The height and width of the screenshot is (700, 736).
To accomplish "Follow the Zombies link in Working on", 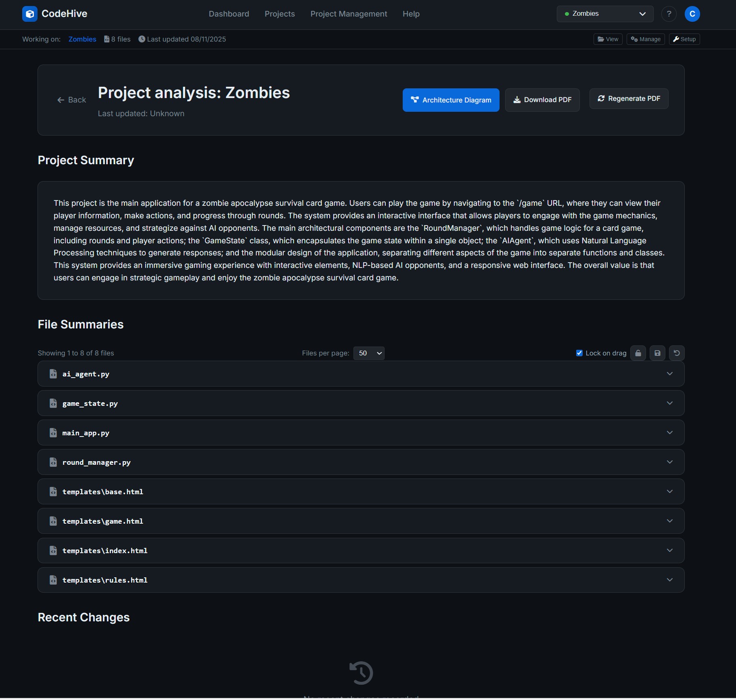I will [82, 39].
